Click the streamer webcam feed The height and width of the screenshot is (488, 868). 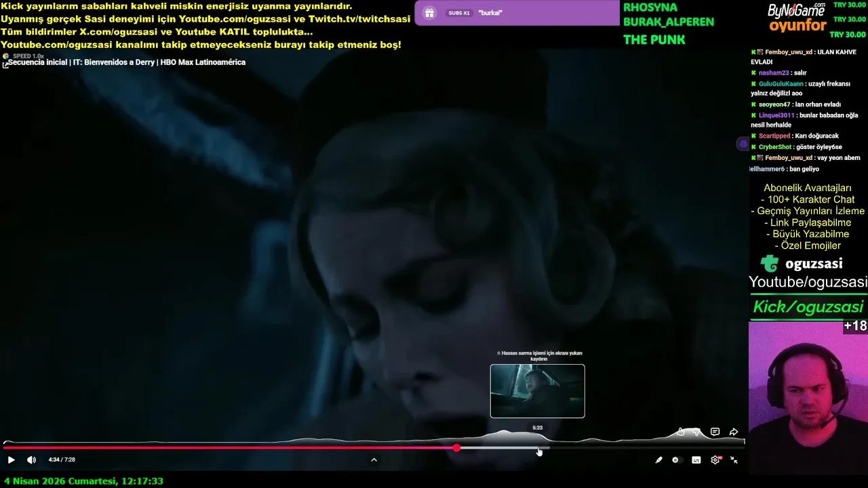tap(808, 396)
